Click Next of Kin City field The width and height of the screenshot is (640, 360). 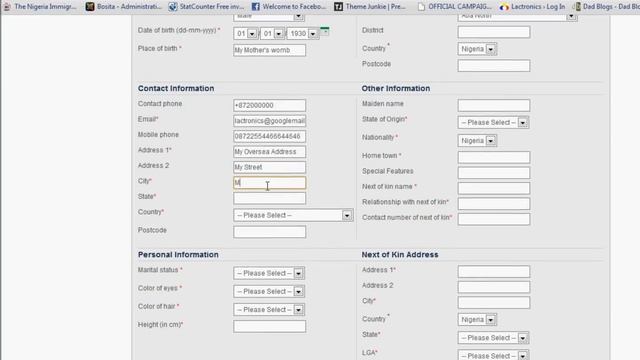[x=494, y=303]
